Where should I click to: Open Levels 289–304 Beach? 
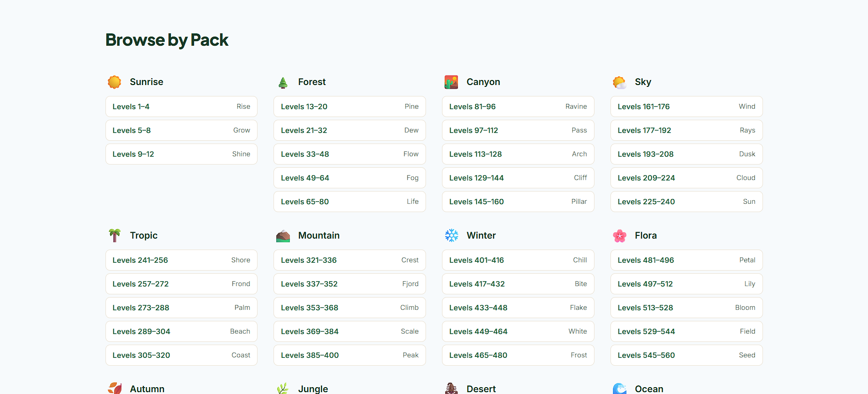click(181, 331)
